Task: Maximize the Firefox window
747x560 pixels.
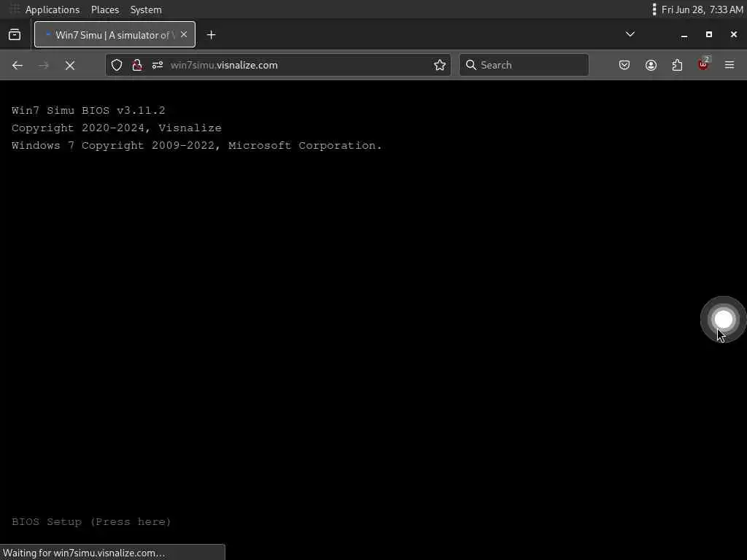Action: pos(709,35)
